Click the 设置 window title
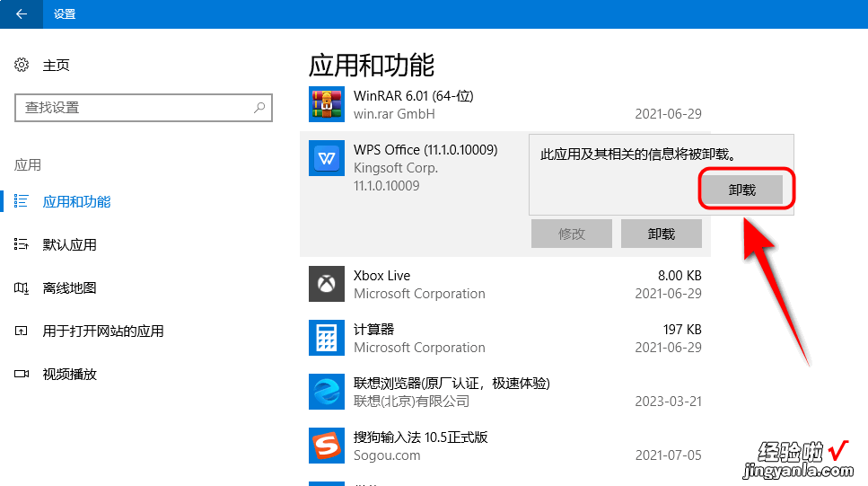The height and width of the screenshot is (486, 868). (65, 14)
